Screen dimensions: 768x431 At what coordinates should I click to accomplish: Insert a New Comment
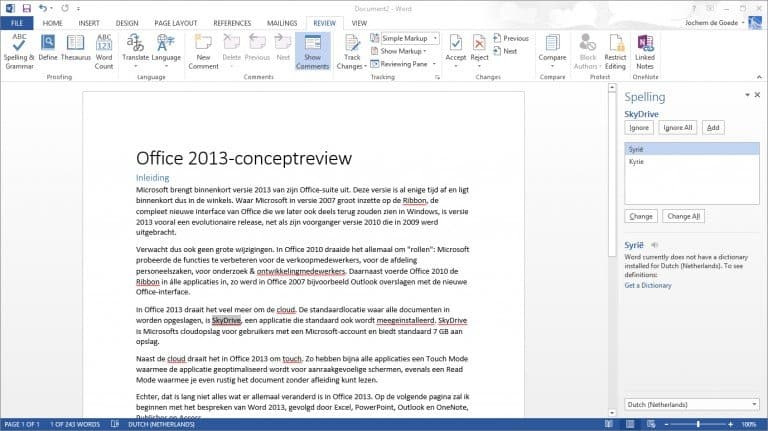pyautogui.click(x=203, y=51)
